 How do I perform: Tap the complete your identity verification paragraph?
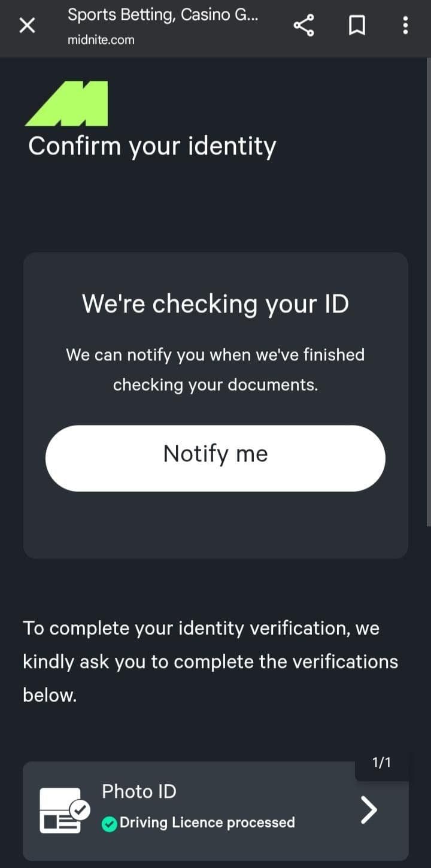click(x=210, y=661)
